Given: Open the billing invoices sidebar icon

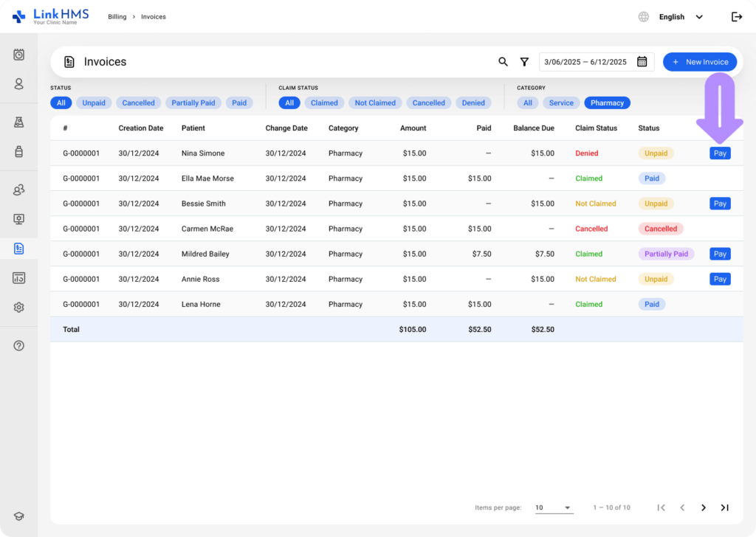Looking at the screenshot, I should click(x=18, y=249).
